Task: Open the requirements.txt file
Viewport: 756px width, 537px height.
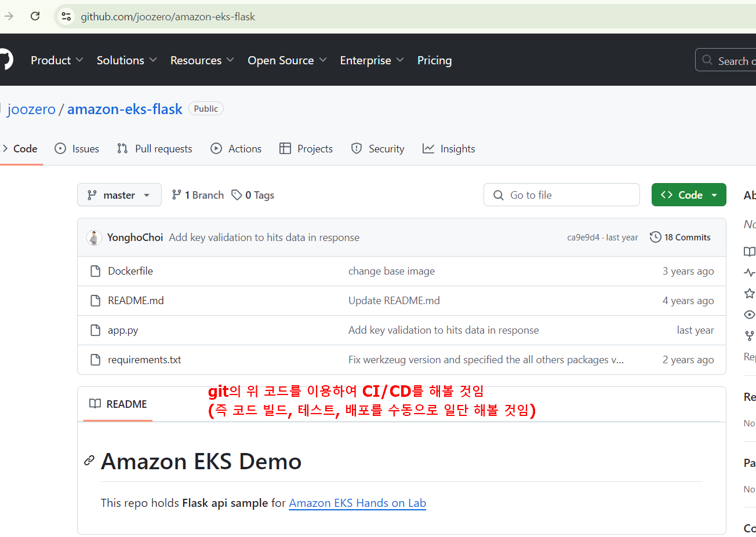Action: (144, 360)
